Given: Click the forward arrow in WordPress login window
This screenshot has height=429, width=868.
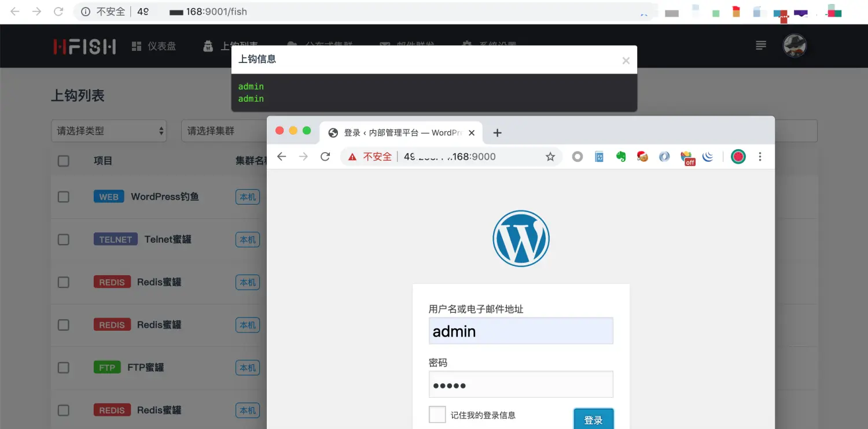Looking at the screenshot, I should coord(303,157).
